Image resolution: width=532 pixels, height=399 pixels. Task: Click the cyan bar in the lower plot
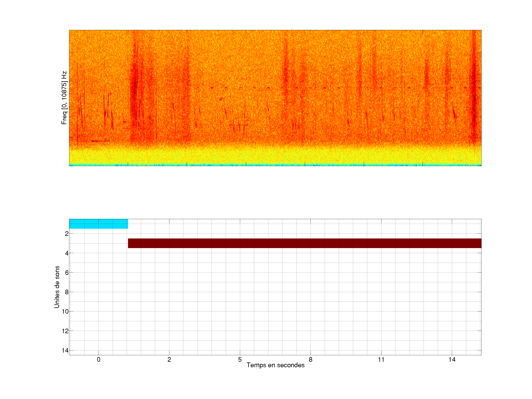point(98,224)
